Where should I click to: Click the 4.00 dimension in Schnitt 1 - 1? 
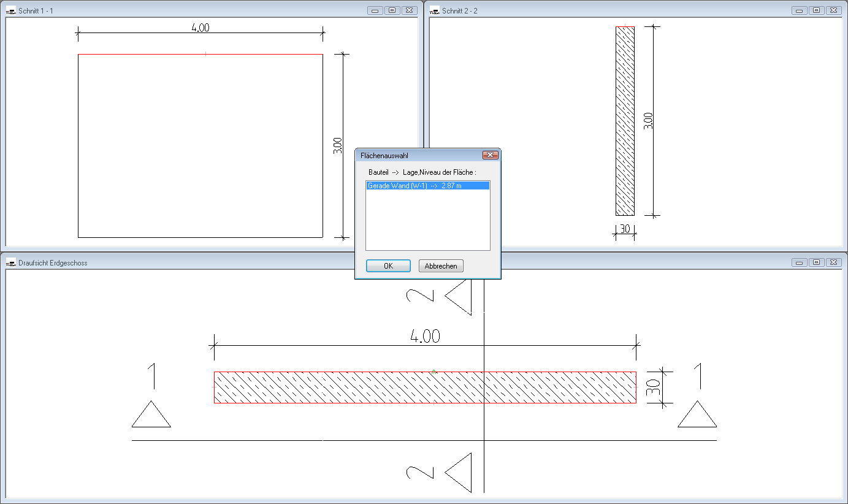(x=201, y=28)
